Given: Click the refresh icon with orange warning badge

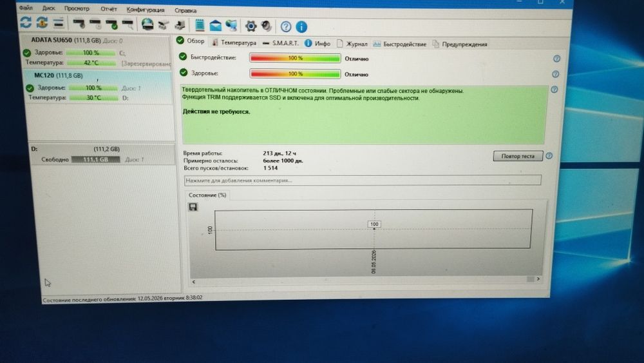Looking at the screenshot, I should click(x=42, y=22).
